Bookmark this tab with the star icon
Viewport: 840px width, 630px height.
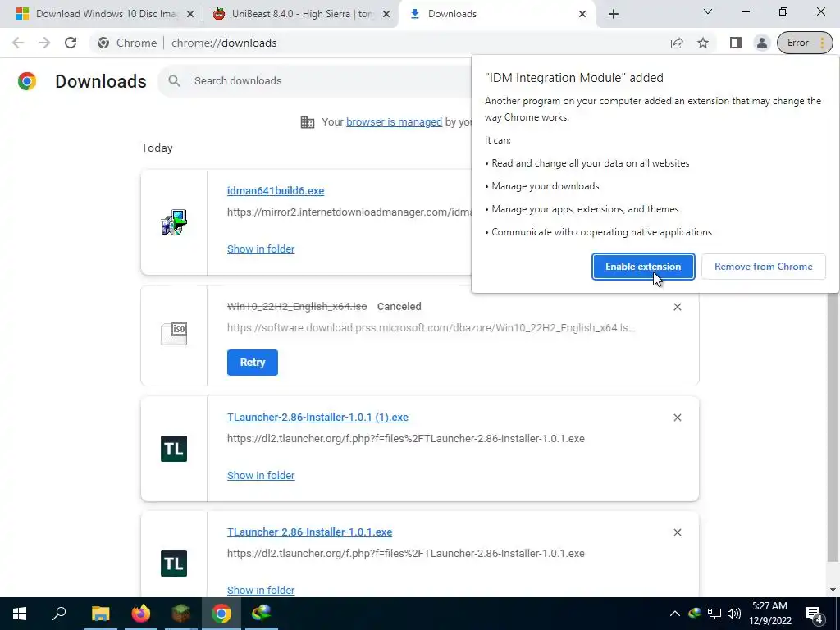pos(703,43)
